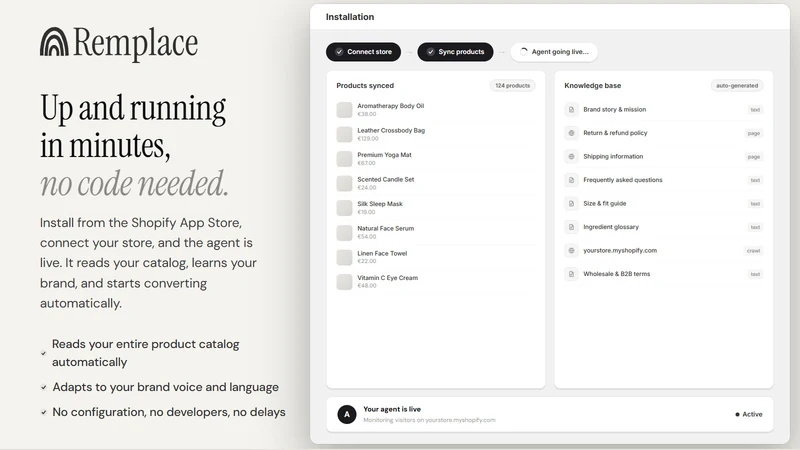
Task: Click checkmark beside Reads your entire product catalog
Action: (x=43, y=353)
